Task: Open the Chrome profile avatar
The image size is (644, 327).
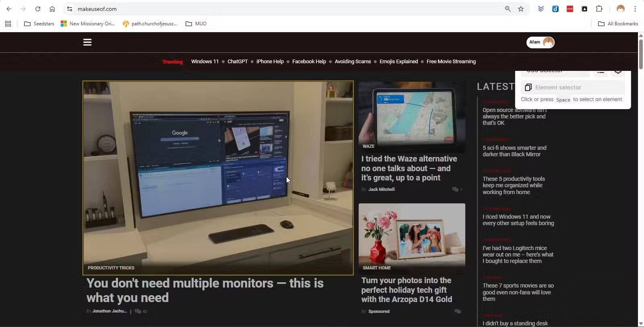Action: click(620, 9)
